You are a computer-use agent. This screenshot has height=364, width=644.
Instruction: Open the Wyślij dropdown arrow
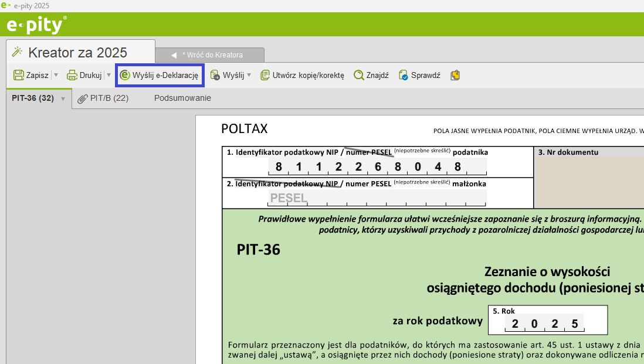coord(249,75)
